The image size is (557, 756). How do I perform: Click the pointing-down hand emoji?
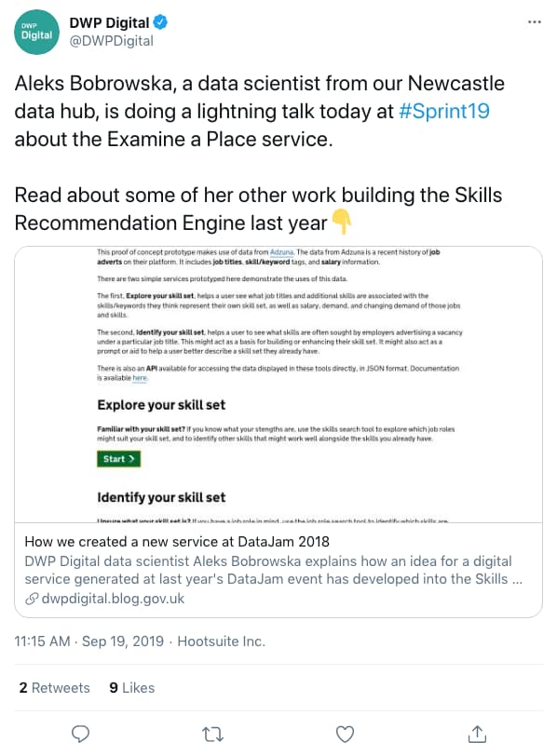coord(342,222)
